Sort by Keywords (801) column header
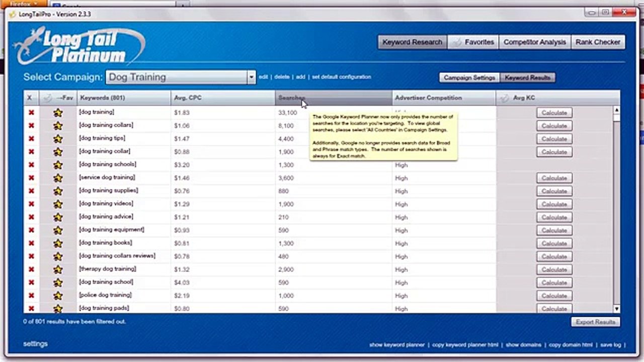This screenshot has height=362, width=644. (124, 98)
